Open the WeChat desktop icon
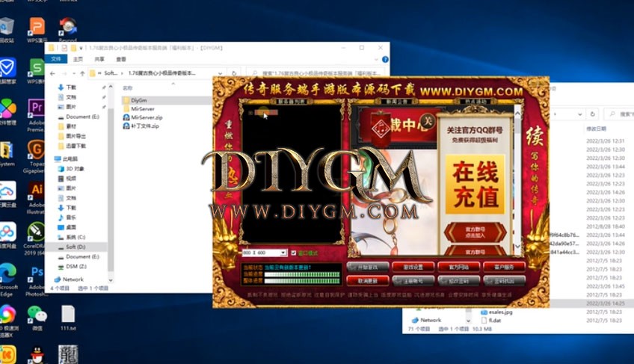 (x=37, y=318)
